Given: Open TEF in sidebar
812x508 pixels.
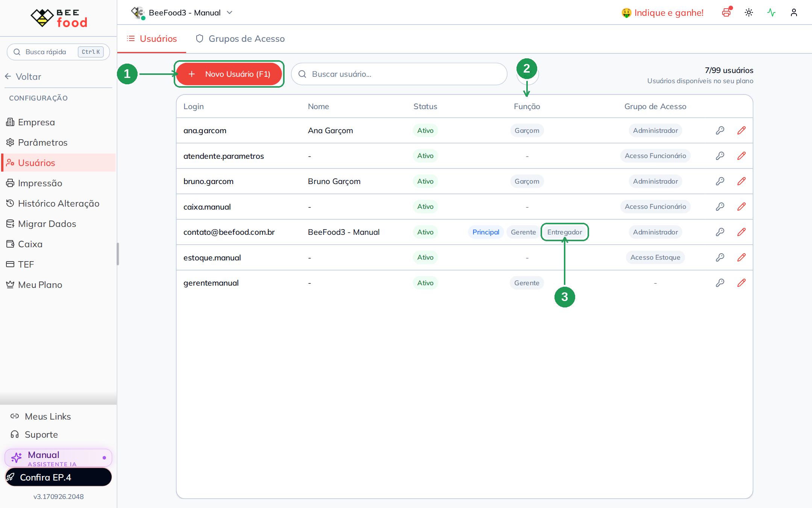Looking at the screenshot, I should point(58,265).
